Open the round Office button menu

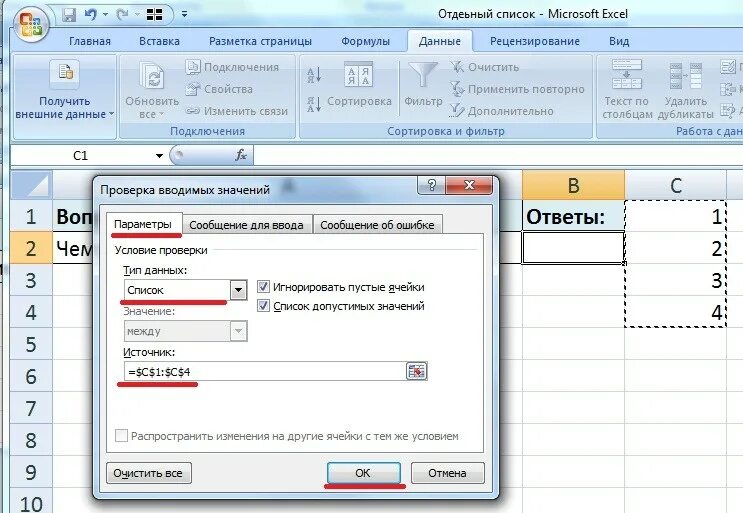pyautogui.click(x=31, y=25)
